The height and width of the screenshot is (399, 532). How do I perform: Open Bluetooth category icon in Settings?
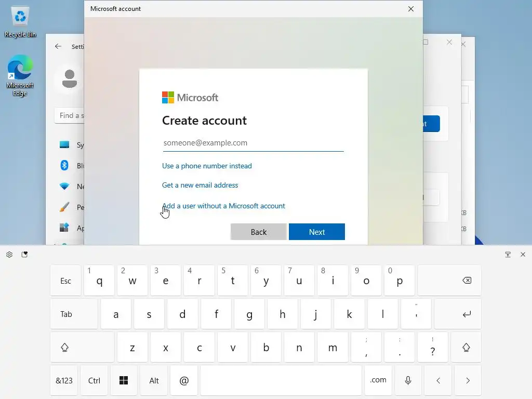pyautogui.click(x=64, y=166)
